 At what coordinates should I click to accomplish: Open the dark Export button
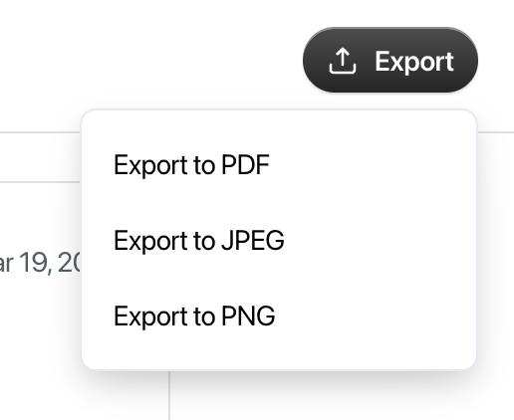pos(390,60)
